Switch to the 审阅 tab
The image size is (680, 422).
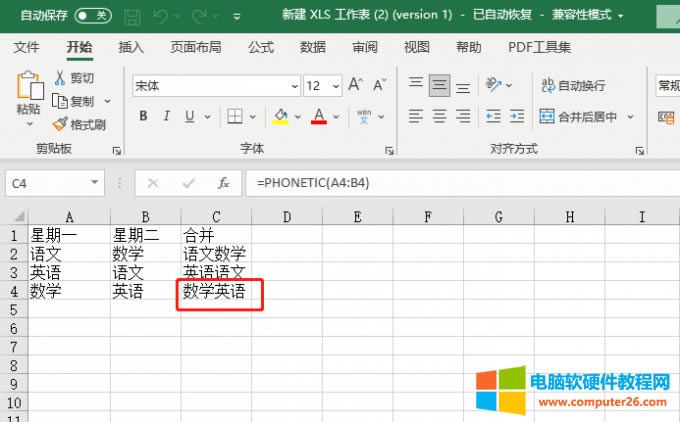(x=365, y=47)
